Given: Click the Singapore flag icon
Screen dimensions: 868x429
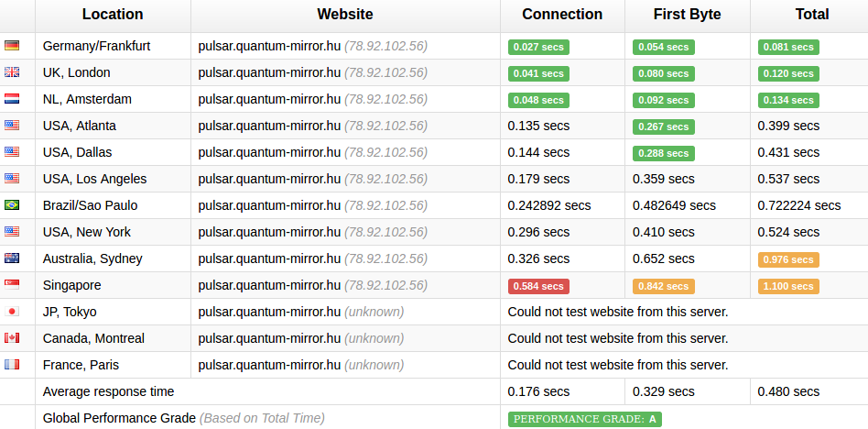Looking at the screenshot, I should [x=12, y=285].
